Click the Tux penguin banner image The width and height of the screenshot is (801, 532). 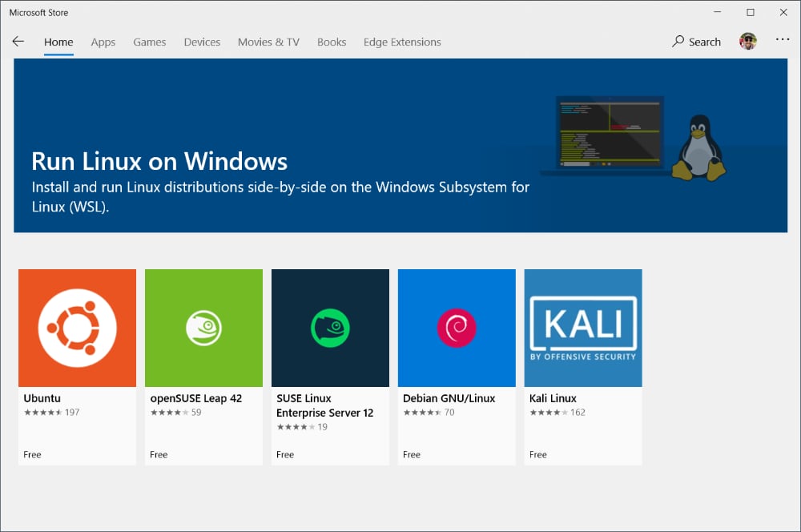699,147
